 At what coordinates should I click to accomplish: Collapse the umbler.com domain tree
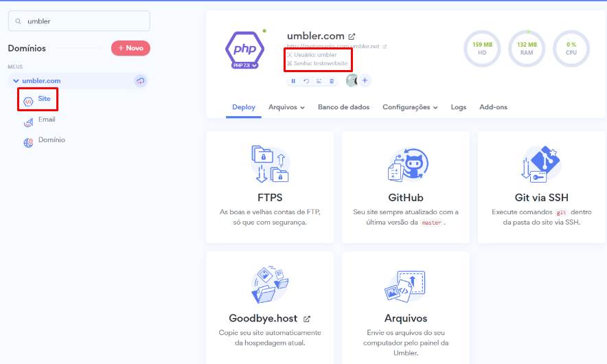click(16, 81)
